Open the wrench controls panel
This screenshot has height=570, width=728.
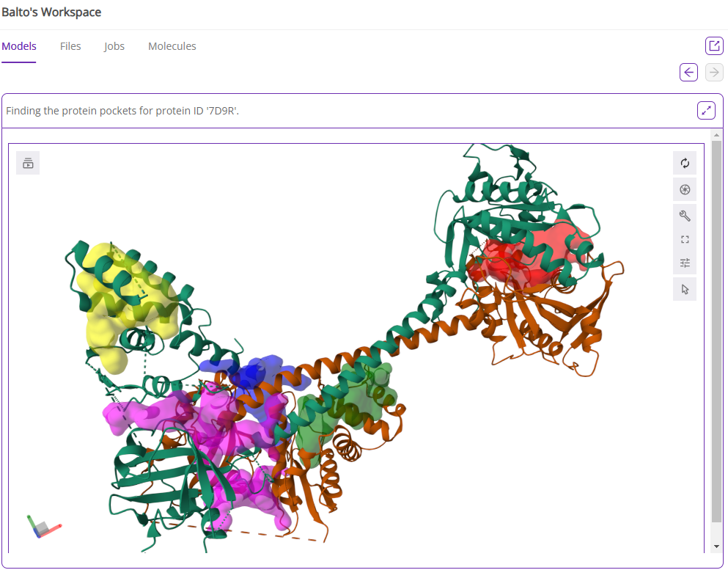click(x=685, y=216)
